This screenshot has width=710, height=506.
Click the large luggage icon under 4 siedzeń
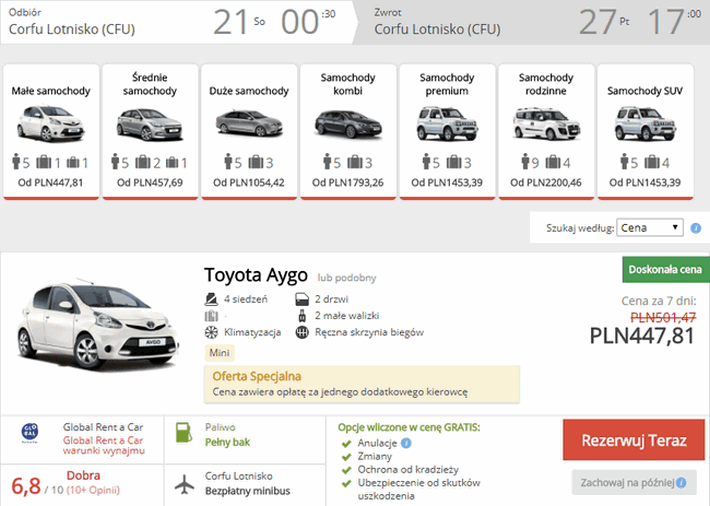(x=211, y=316)
